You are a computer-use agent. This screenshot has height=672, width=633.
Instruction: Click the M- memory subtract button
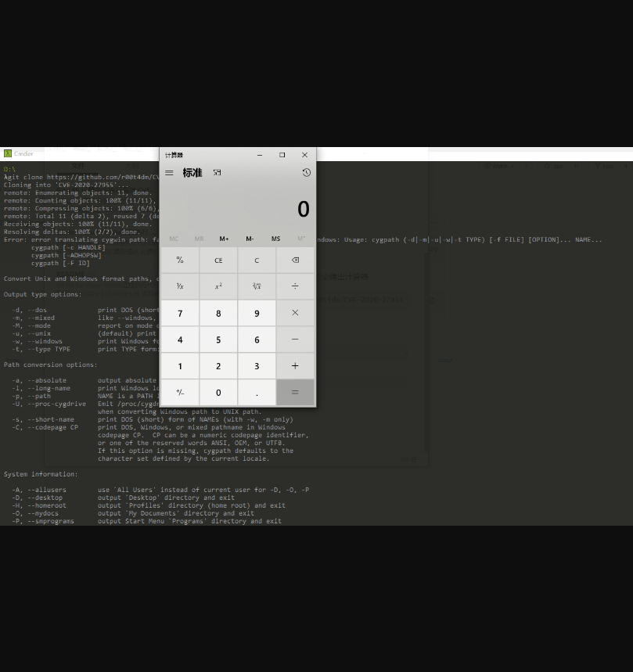coord(250,239)
